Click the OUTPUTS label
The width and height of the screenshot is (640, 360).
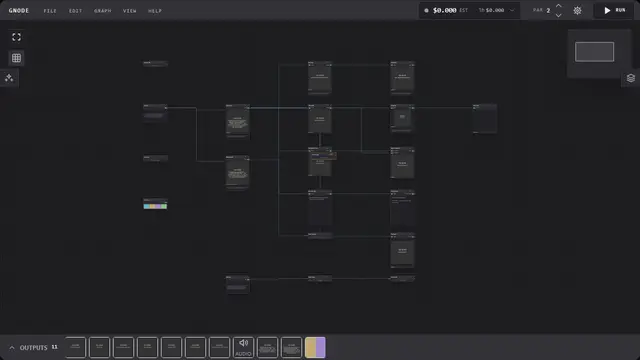click(33, 348)
